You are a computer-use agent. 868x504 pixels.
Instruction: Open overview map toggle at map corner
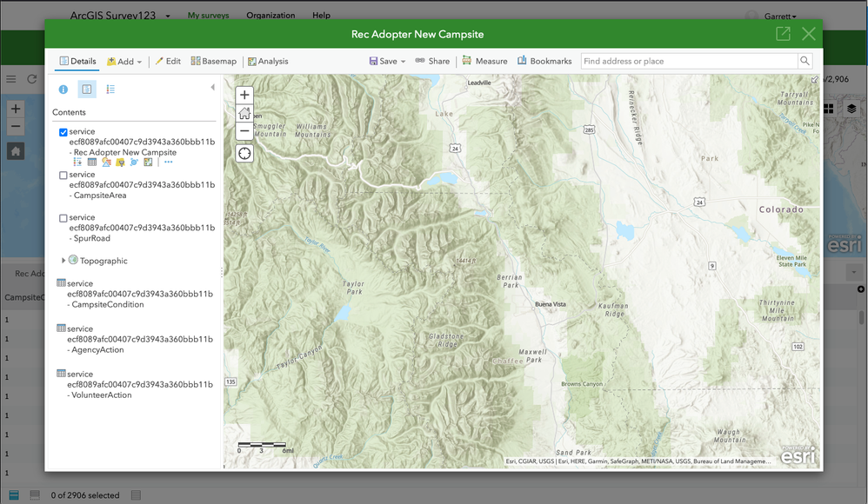(814, 80)
